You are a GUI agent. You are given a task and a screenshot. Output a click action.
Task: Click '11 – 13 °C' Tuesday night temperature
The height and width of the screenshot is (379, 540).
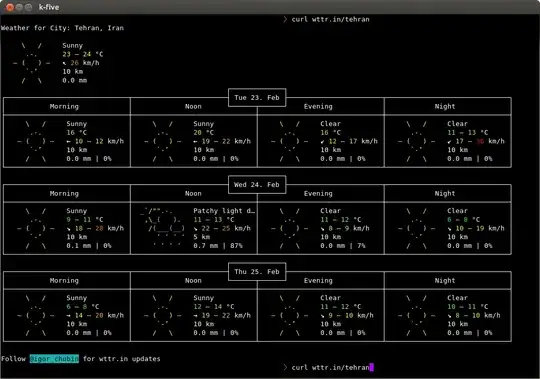click(x=468, y=133)
